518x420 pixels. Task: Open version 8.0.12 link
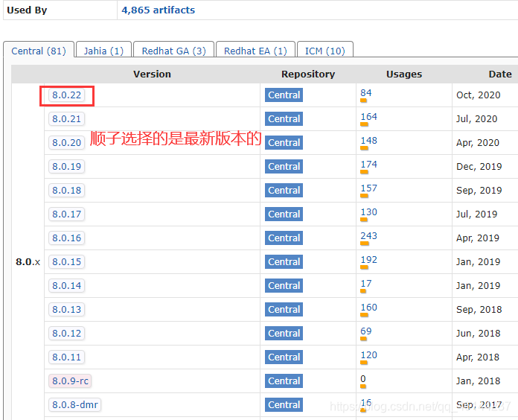pos(66,333)
